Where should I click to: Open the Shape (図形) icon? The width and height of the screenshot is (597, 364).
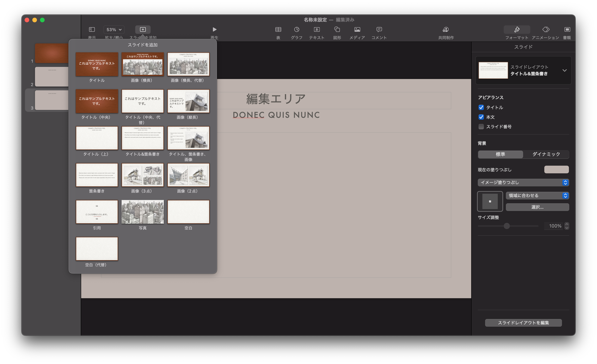click(x=337, y=30)
